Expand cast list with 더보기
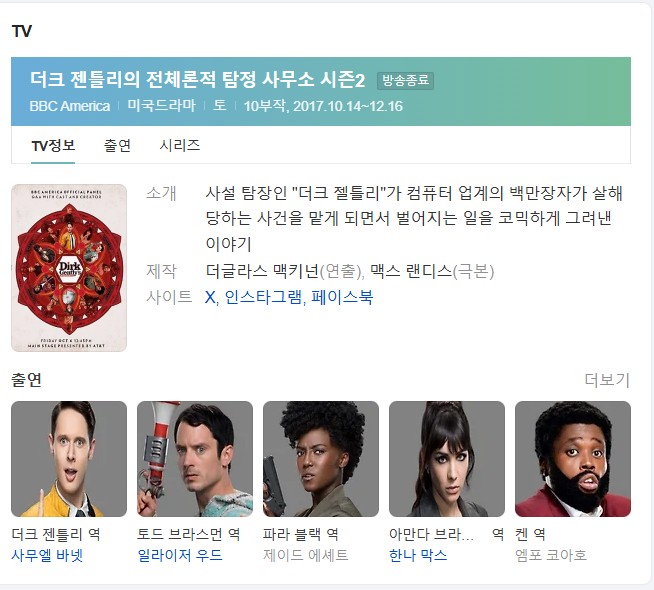Viewport: 654px width, 590px height. coord(607,380)
